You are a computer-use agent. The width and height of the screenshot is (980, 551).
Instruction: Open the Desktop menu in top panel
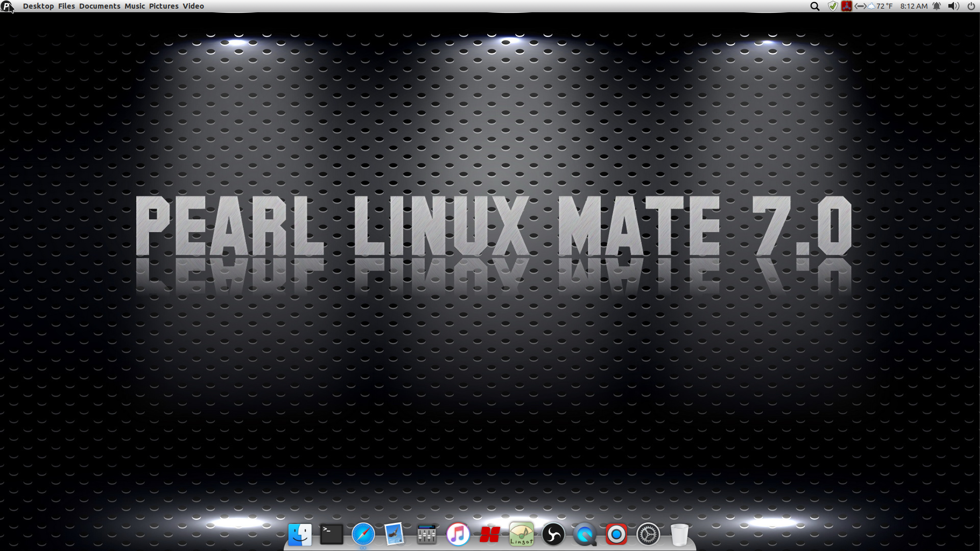tap(38, 6)
